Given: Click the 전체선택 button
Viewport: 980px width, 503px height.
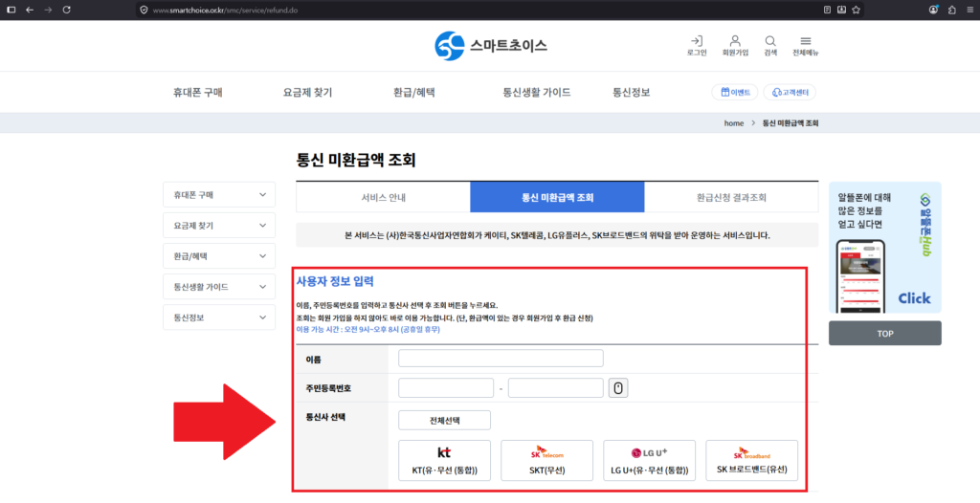Looking at the screenshot, I should pyautogui.click(x=444, y=421).
